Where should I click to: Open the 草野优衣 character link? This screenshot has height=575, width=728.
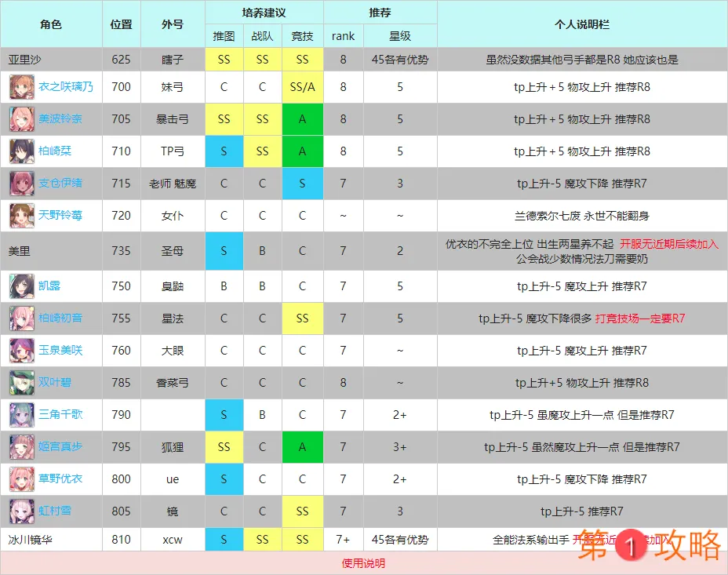[x=60, y=479]
